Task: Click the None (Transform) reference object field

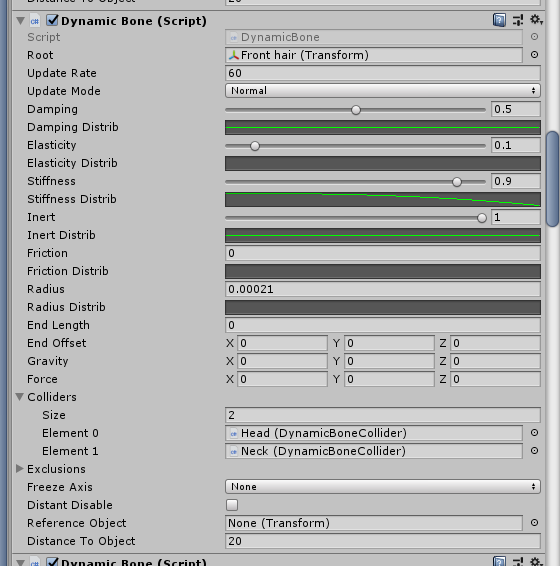Action: pos(374,523)
